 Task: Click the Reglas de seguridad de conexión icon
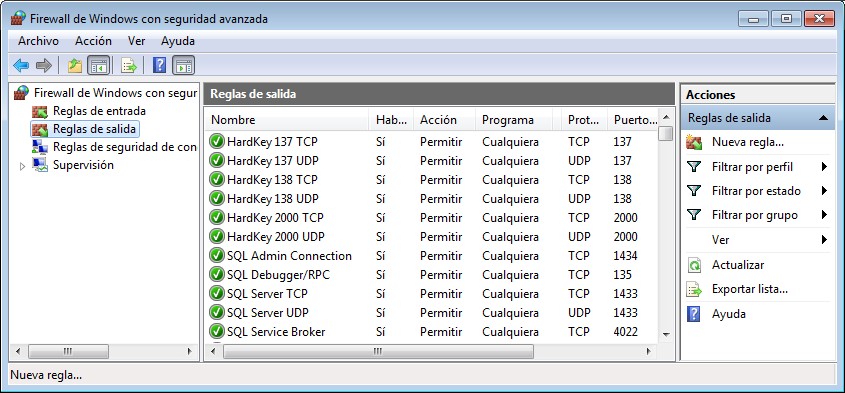(x=40, y=147)
